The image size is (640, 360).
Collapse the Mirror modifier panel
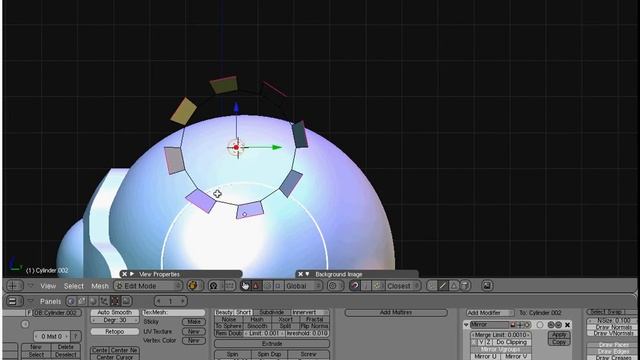tap(466, 325)
